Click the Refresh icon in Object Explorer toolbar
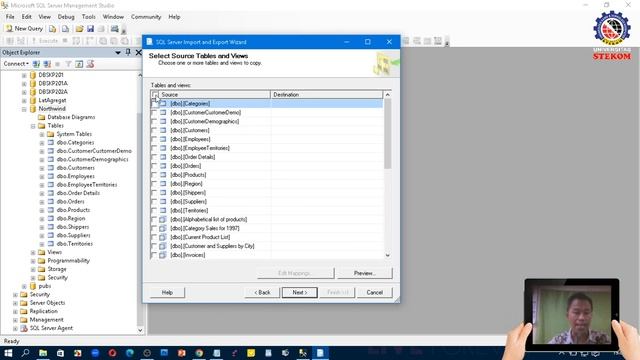The image size is (640, 360). click(79, 64)
